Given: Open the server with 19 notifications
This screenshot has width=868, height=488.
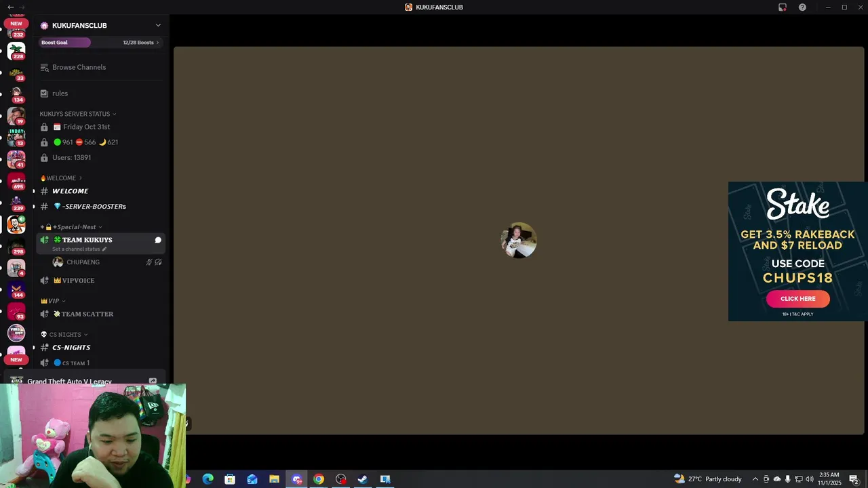Looking at the screenshot, I should (x=16, y=116).
